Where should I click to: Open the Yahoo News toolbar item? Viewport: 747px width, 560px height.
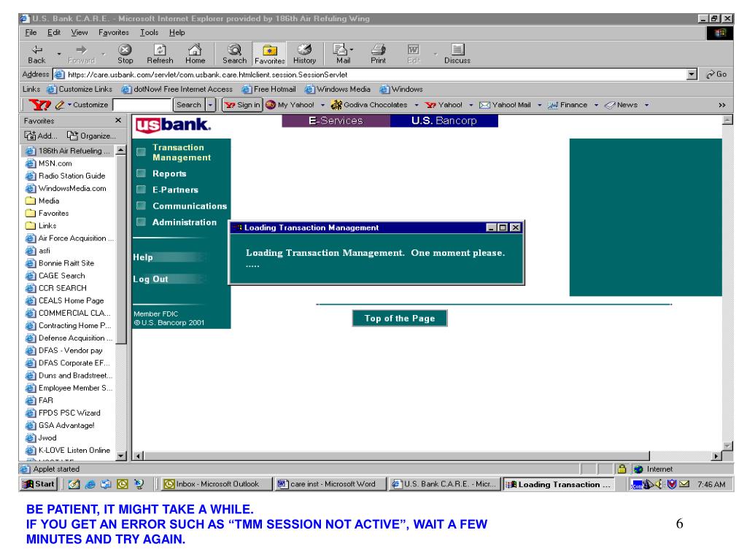click(622, 105)
